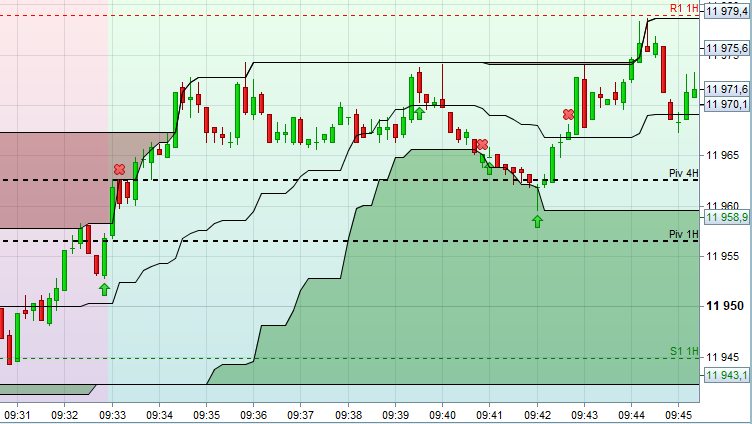This screenshot has width=752, height=424.
Task: Click the 11 945 axis value
Action: [x=723, y=357]
